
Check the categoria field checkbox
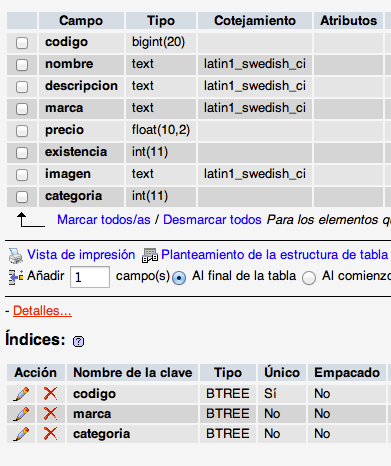22,197
